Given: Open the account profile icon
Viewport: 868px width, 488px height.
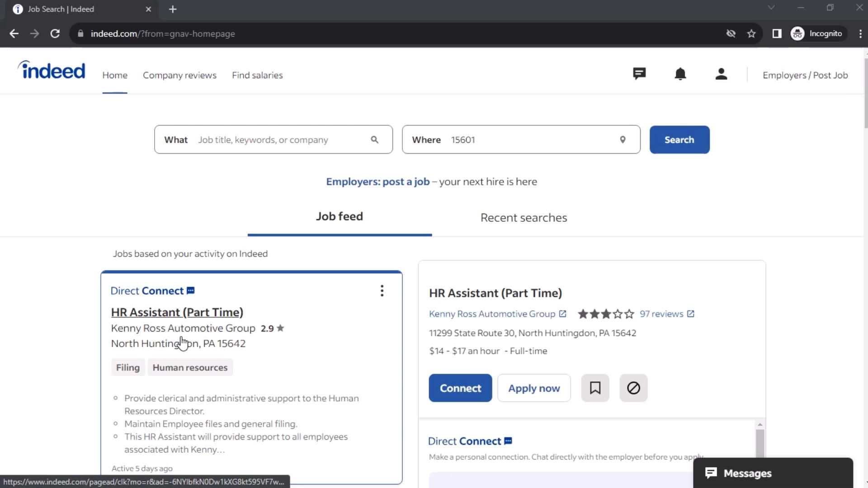Looking at the screenshot, I should pos(721,74).
